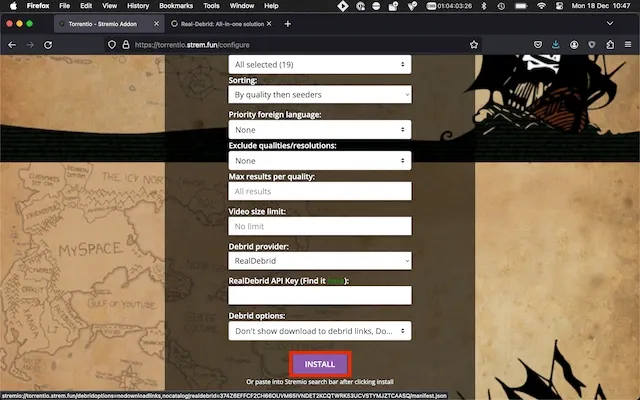Expand the Debrid options dropdown
The width and height of the screenshot is (640, 400).
(x=320, y=331)
